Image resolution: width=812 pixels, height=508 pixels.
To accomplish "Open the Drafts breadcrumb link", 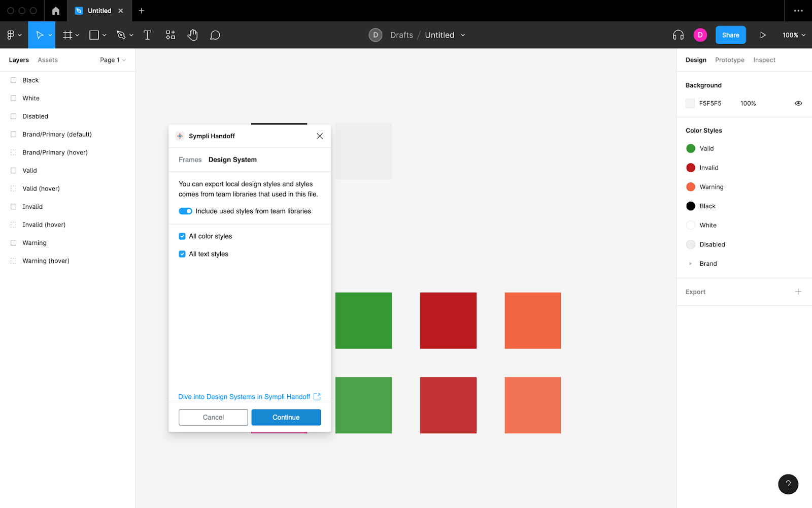I will tap(401, 35).
